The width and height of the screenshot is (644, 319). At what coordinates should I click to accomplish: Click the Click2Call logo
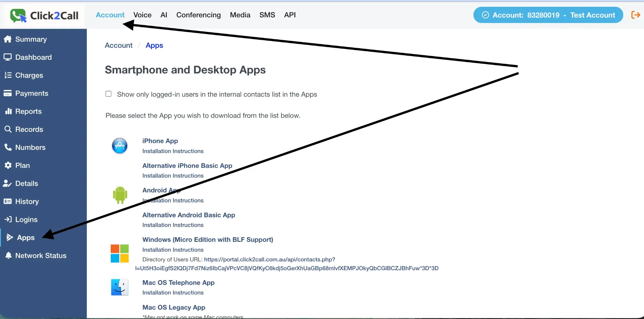pyautogui.click(x=44, y=15)
